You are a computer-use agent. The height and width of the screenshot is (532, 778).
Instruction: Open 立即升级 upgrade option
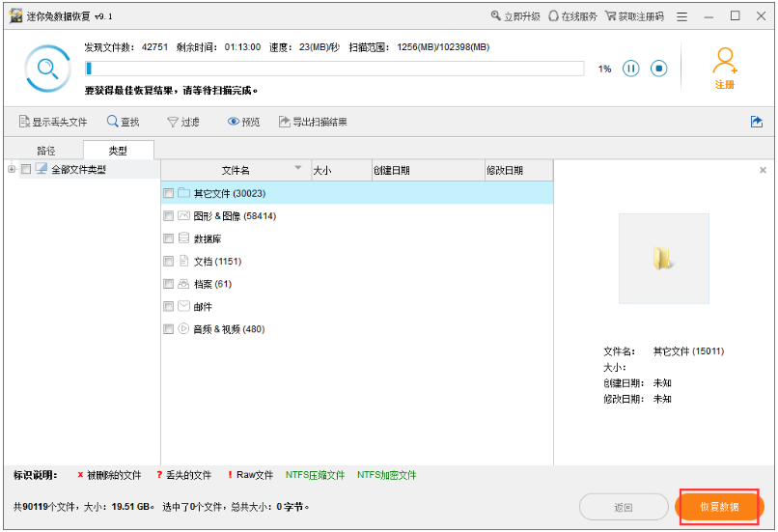coord(515,16)
